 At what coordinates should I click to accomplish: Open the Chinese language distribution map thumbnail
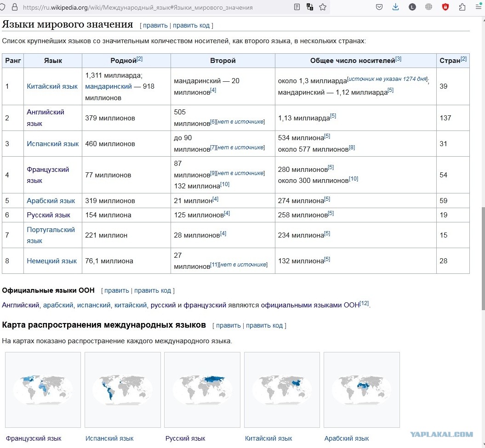(282, 390)
